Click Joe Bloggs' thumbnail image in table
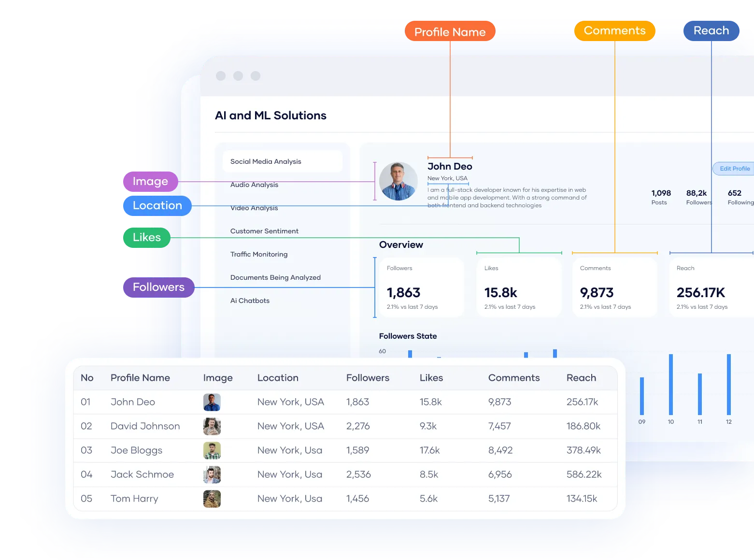 coord(212,450)
